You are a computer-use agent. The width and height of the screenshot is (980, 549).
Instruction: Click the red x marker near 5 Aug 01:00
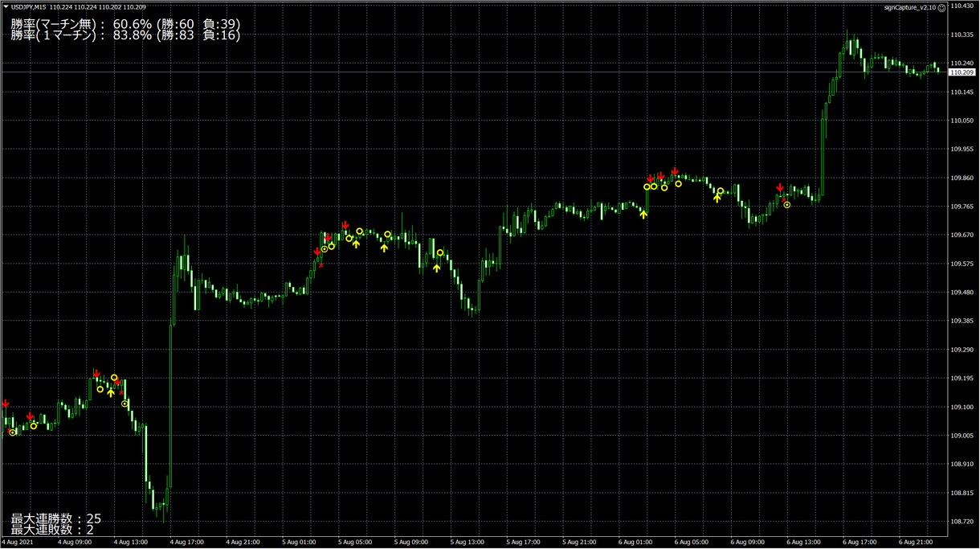pyautogui.click(x=321, y=264)
